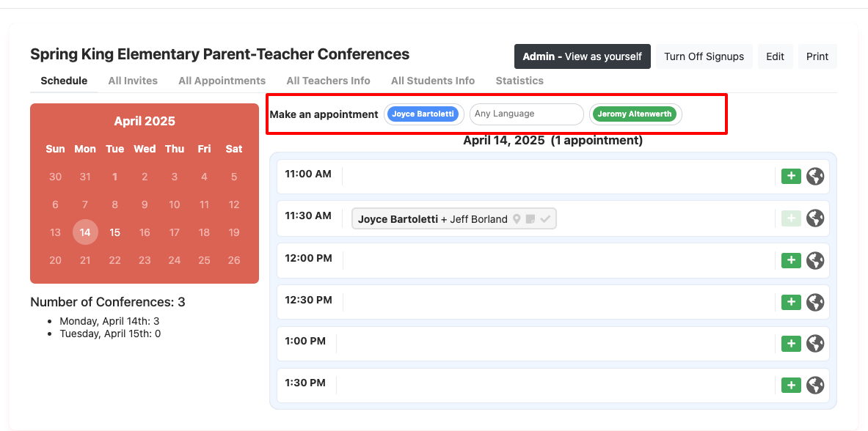The height and width of the screenshot is (431, 868).
Task: Switch to the All Appointments tab
Action: 222,81
